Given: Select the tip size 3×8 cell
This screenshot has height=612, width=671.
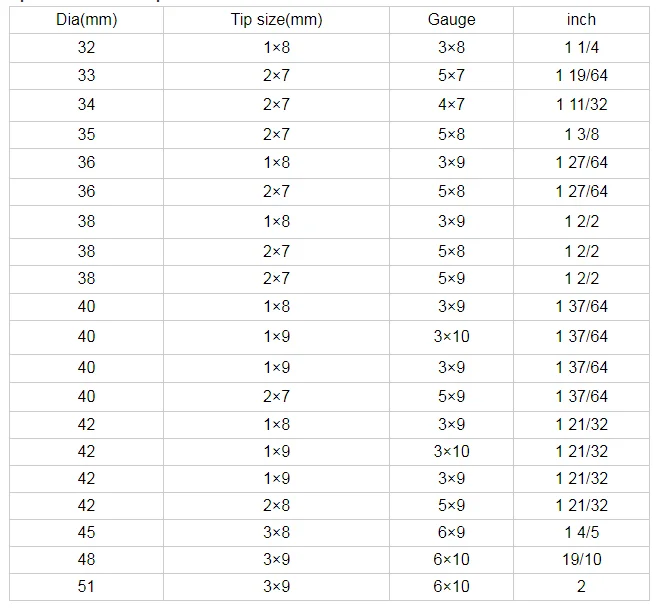Looking at the screenshot, I should pyautogui.click(x=276, y=533).
